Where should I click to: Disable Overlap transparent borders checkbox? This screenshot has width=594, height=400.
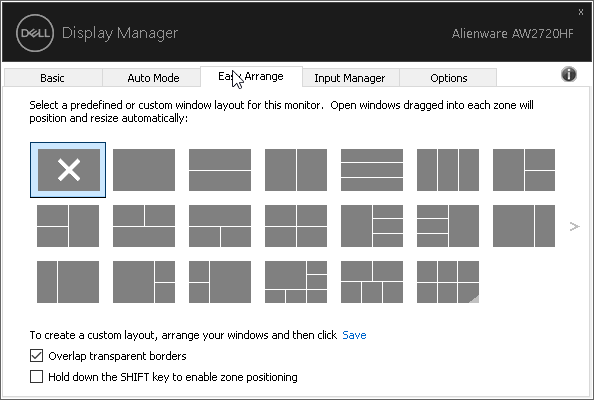tap(36, 356)
